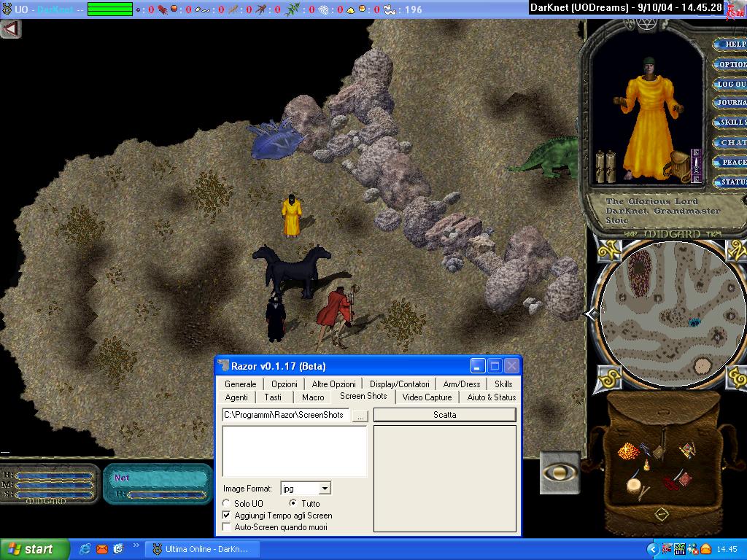
Task: Open OPTIONS from the paperdoll
Action: click(x=731, y=64)
